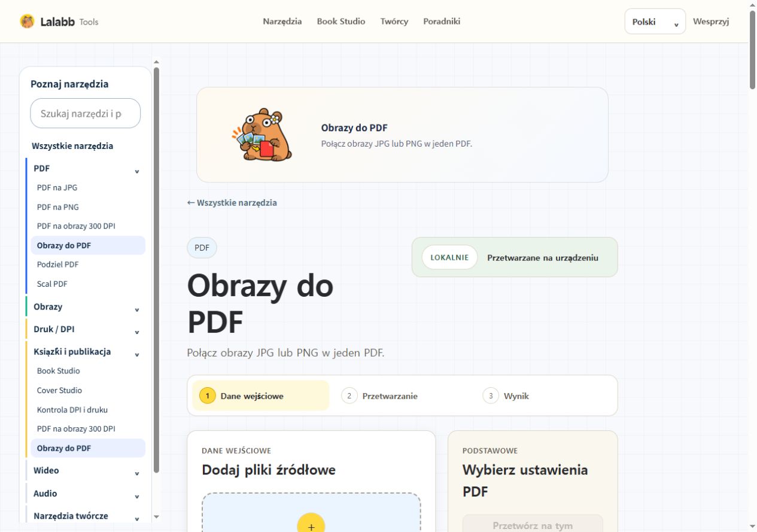This screenshot has height=532, width=757.
Task: Click sidebar scroll down arrow
Action: (x=157, y=516)
